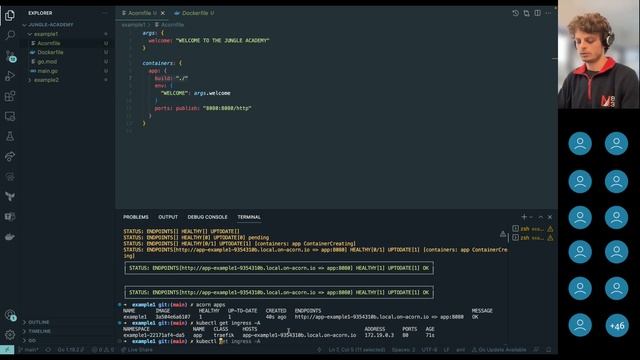Open the Manage gear menu

click(x=10, y=335)
